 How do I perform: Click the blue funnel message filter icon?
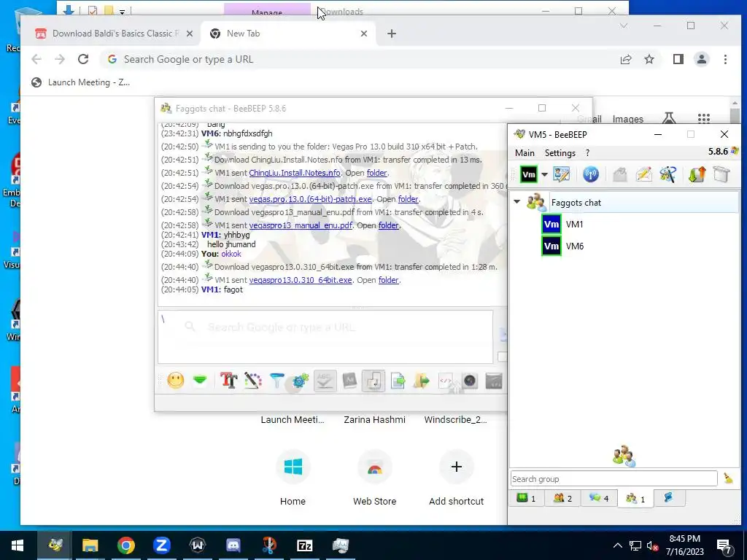pos(276,381)
